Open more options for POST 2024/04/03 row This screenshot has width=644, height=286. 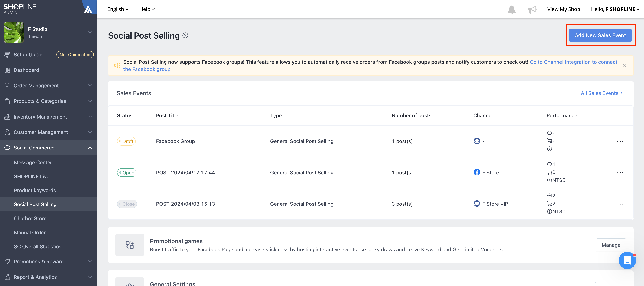point(620,204)
